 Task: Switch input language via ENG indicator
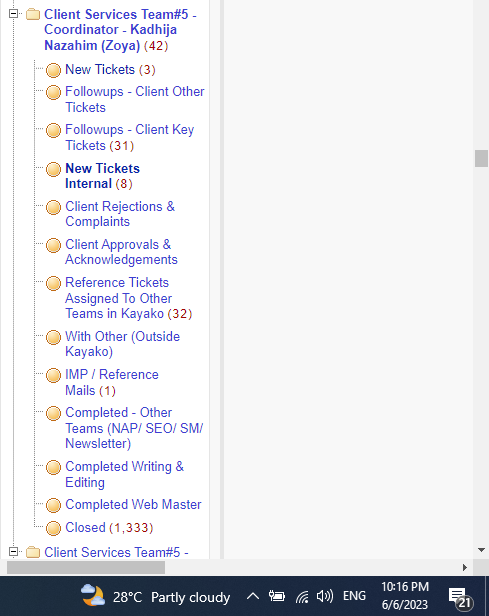tap(354, 596)
